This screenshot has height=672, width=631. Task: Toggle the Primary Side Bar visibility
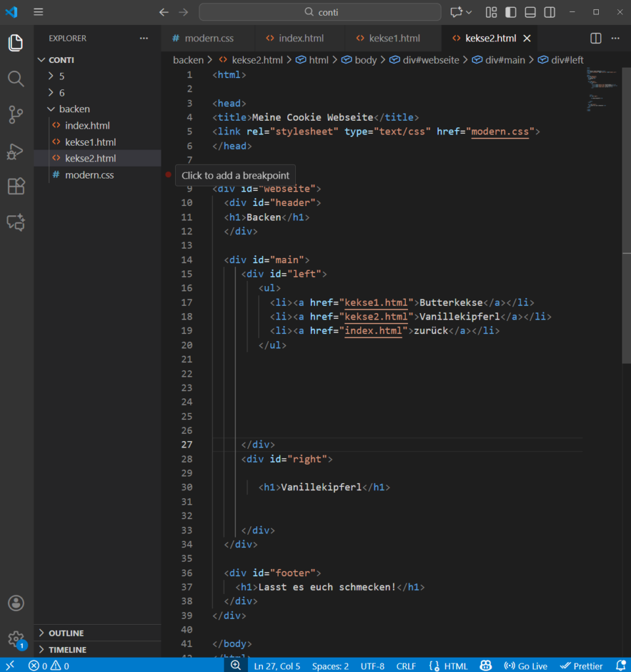(x=511, y=12)
